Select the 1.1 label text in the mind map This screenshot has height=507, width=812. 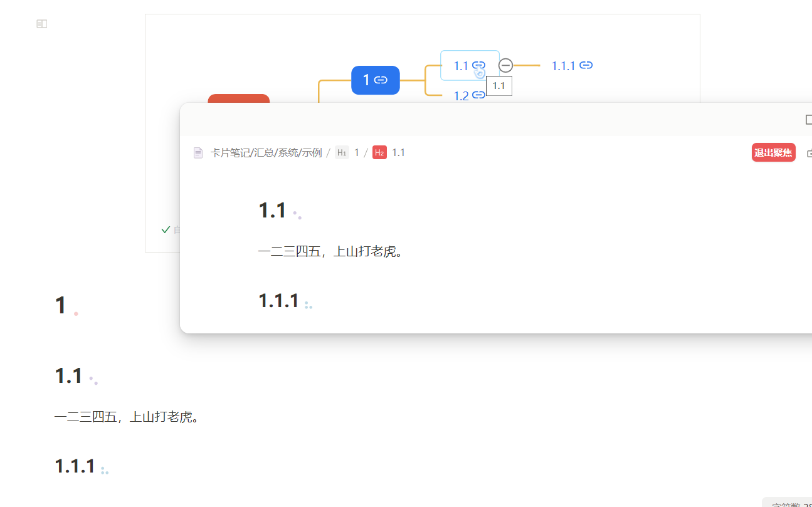point(461,66)
